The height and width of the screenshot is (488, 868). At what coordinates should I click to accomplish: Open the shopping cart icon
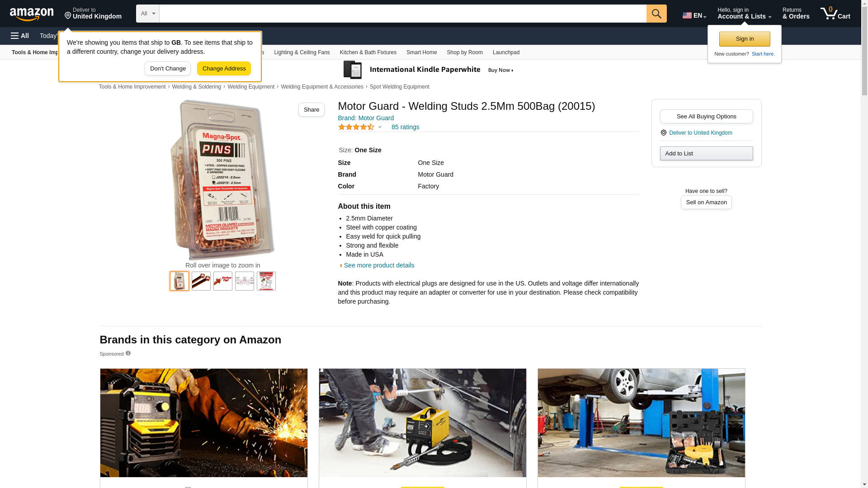tap(835, 14)
